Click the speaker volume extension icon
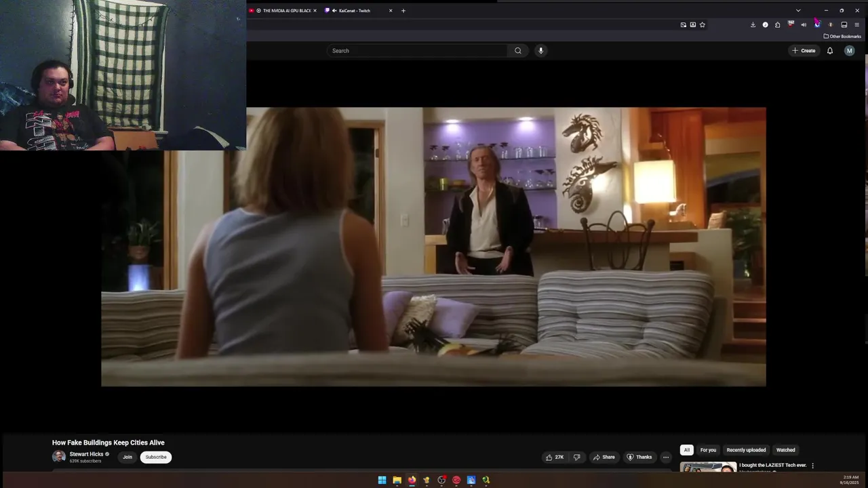Viewport: 868px width, 488px height. coord(804,25)
